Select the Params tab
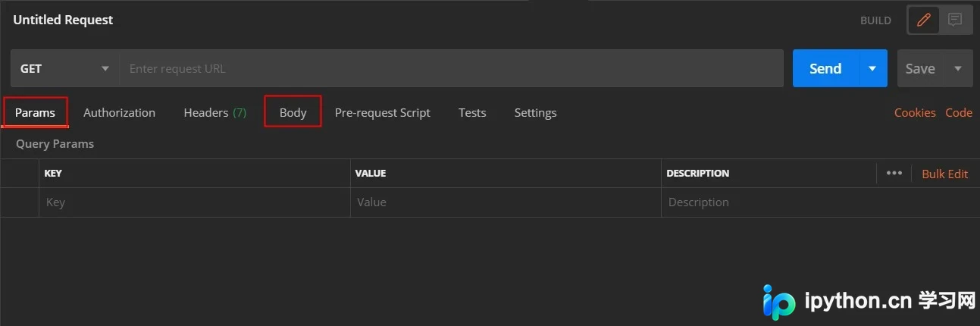 click(35, 112)
